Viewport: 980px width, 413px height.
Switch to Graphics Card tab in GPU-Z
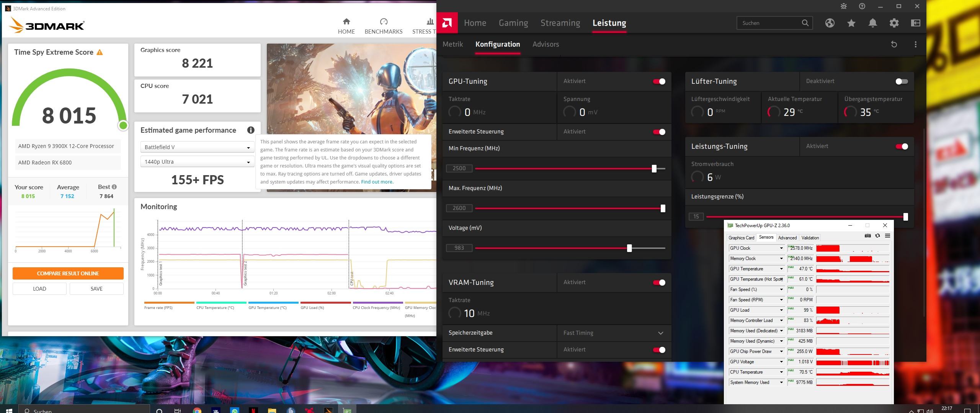(x=741, y=237)
